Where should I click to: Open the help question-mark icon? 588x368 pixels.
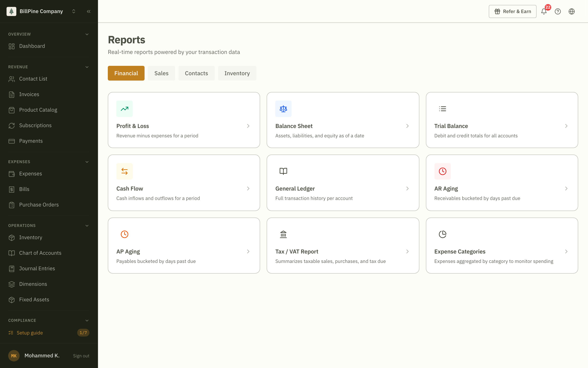coord(558,11)
